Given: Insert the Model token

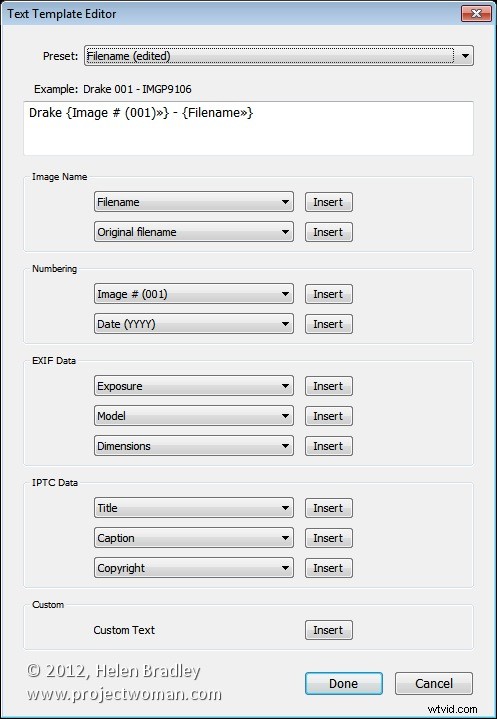Looking at the screenshot, I should tap(329, 416).
